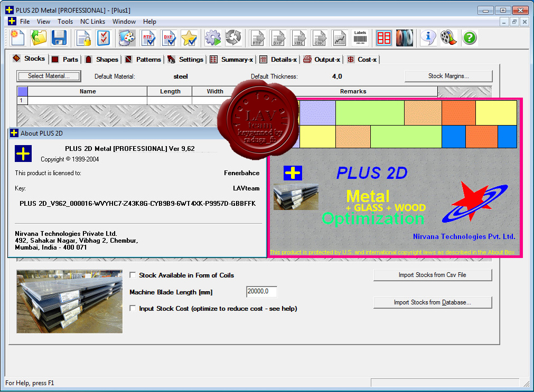Click the coils picture toolbar icon
The image size is (534, 392).
pyautogui.click(x=405, y=38)
